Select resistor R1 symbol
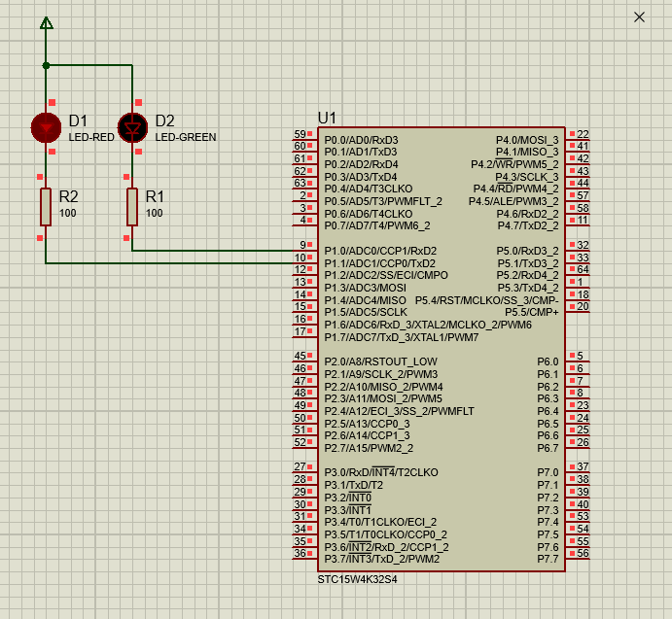This screenshot has width=672, height=619. coord(132,207)
